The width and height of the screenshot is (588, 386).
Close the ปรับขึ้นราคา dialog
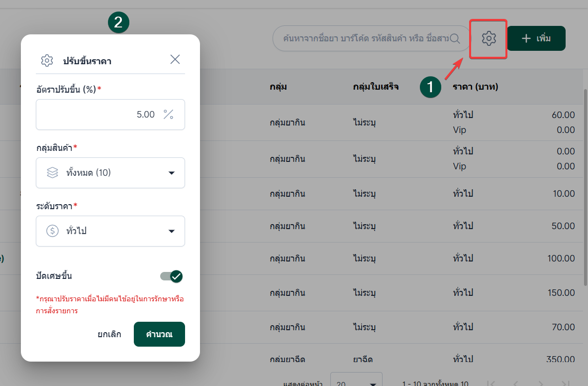click(x=175, y=60)
